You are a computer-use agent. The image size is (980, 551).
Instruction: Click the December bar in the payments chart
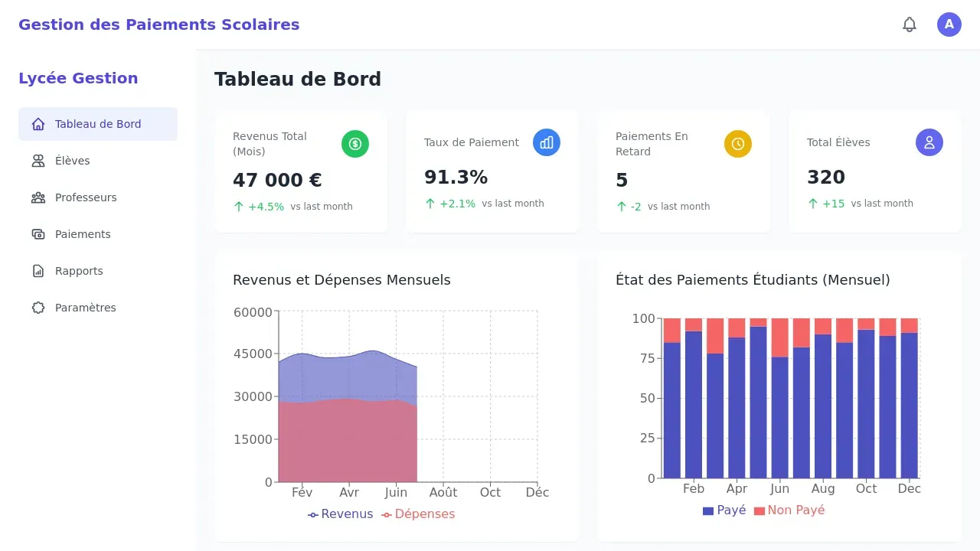tap(910, 398)
